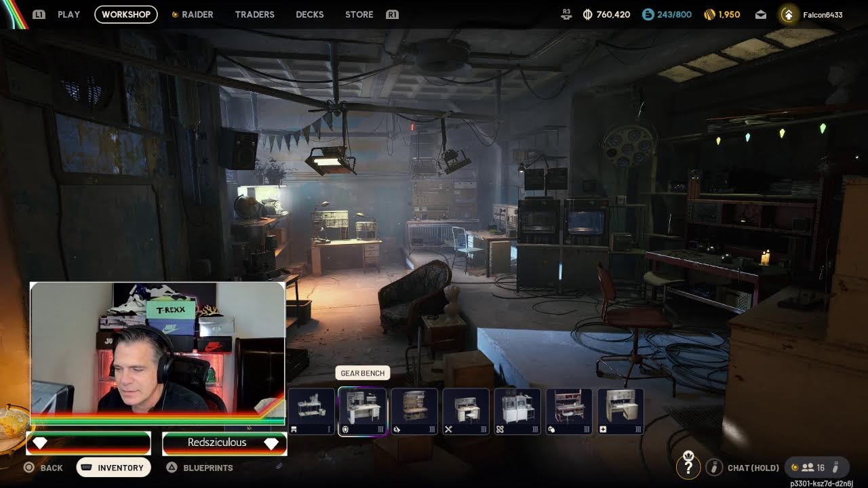868x488 pixels.
Task: Click the R3 stick icon
Action: coord(566,14)
